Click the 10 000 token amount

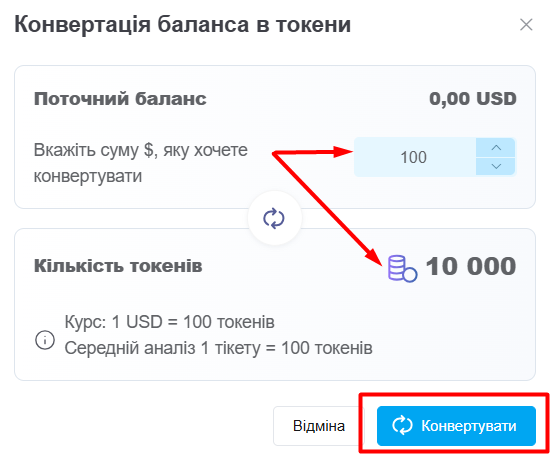click(x=471, y=266)
